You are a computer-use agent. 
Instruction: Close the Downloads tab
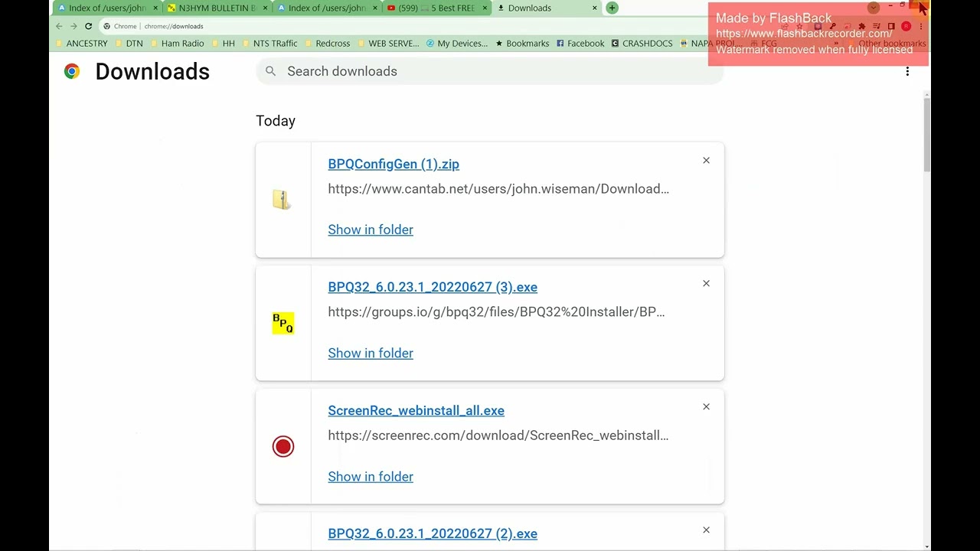pyautogui.click(x=595, y=8)
